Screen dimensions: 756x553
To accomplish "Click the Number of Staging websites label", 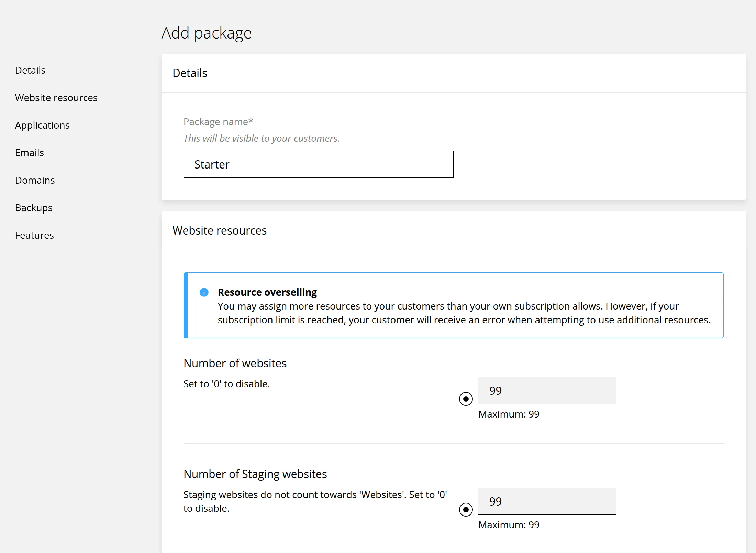I will 255,474.
